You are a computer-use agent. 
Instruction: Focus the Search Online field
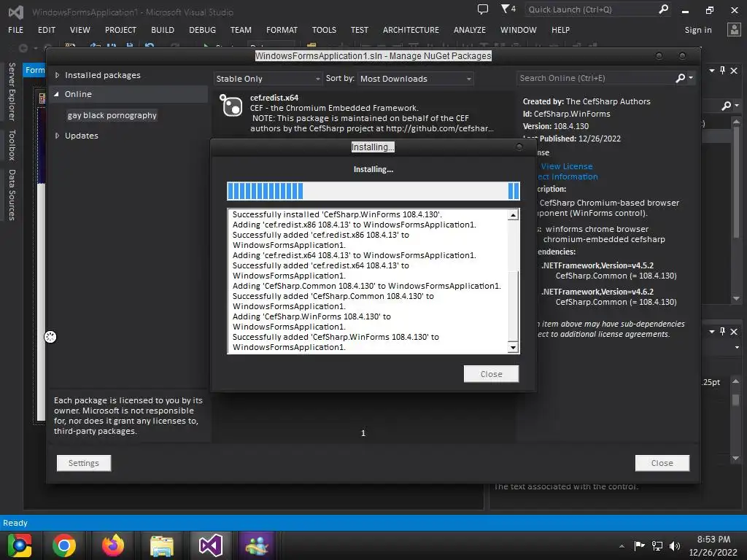[595, 78]
